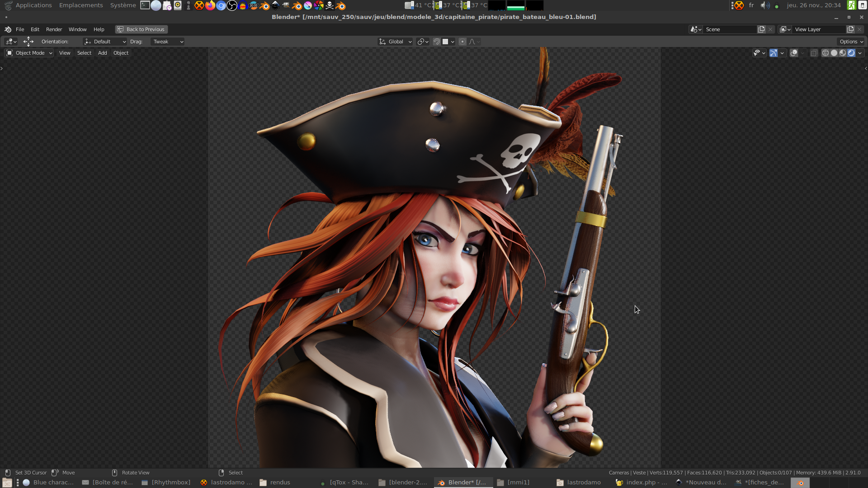The image size is (868, 488).
Task: Switch to Solid viewport shading
Action: 834,53
